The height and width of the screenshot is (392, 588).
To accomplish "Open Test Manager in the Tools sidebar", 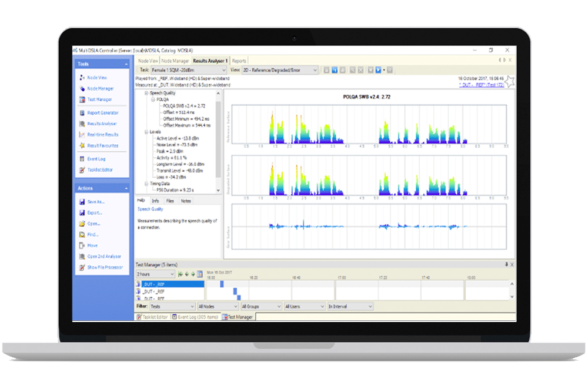I will coord(99,99).
